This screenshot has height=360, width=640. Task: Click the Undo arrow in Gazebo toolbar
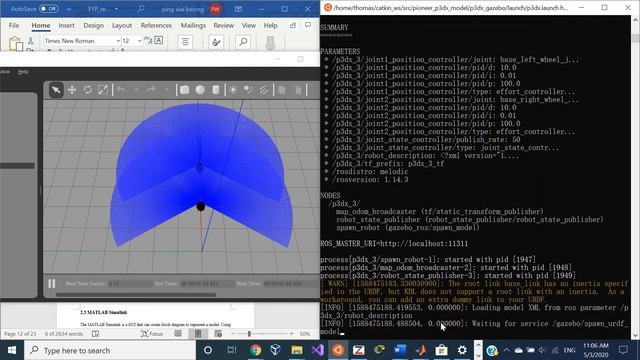click(x=120, y=89)
